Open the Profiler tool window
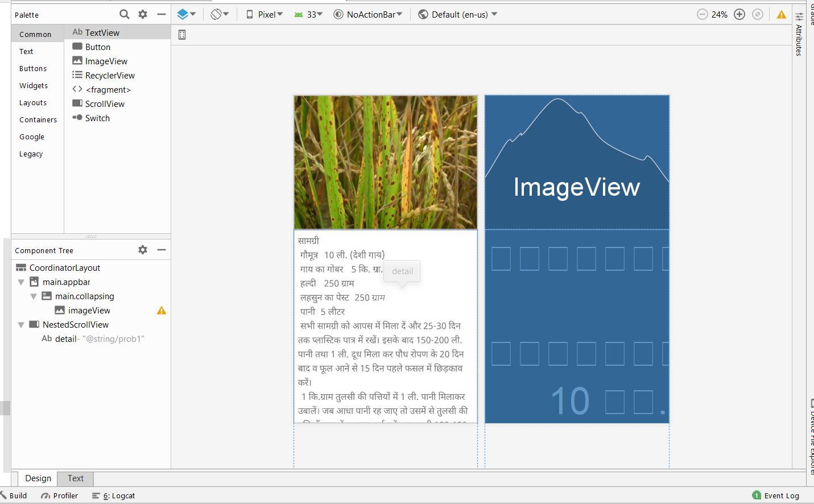The image size is (814, 504). click(x=59, y=495)
